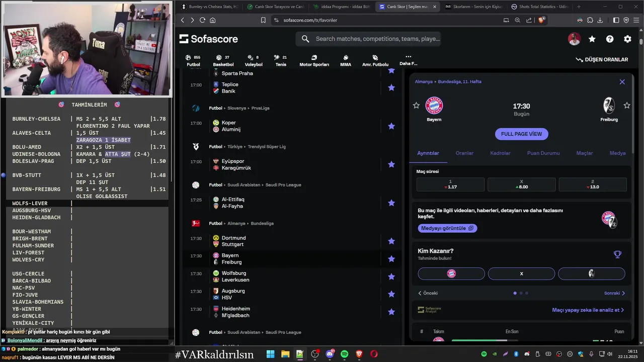Image resolution: width=644 pixels, height=362 pixels.
Task: Pick home win odds 1.17
Action: pyautogui.click(x=450, y=185)
